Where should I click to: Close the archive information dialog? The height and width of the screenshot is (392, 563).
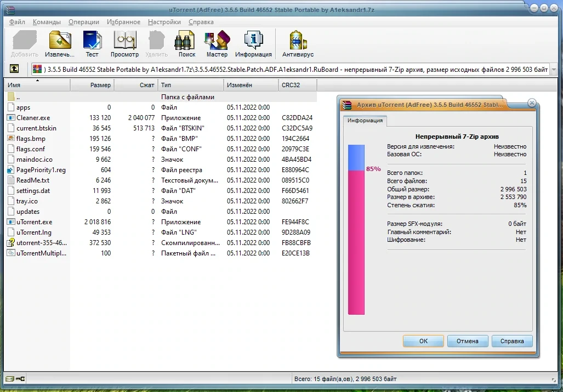click(532, 103)
